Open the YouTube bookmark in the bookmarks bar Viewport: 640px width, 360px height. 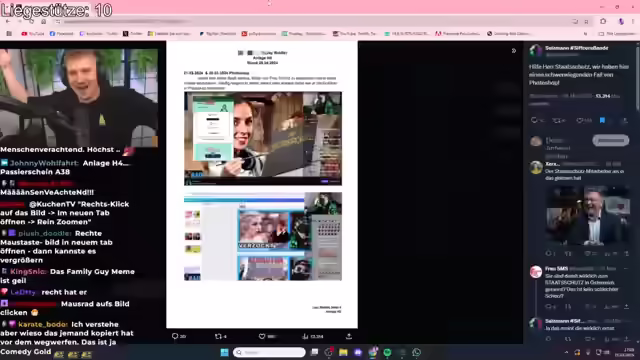[33, 34]
